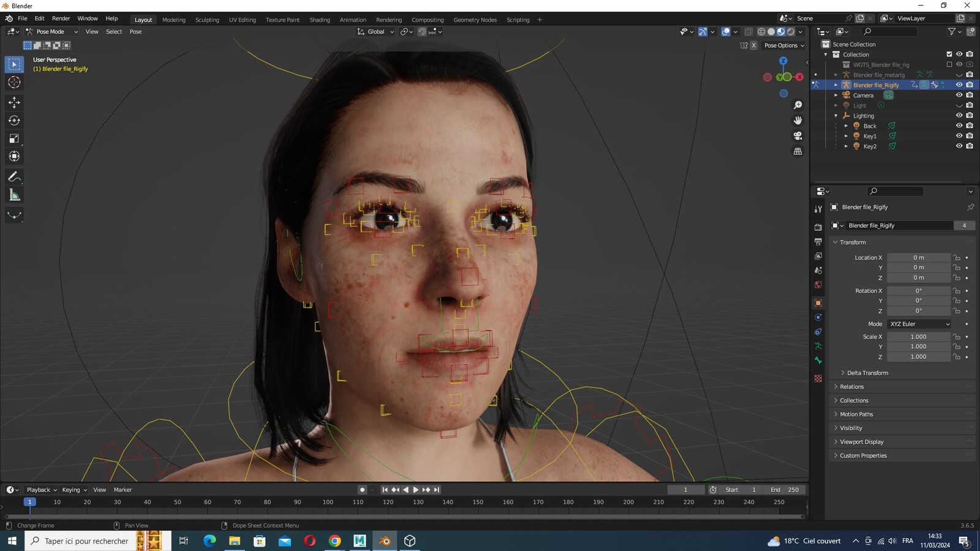This screenshot has width=980, height=551.
Task: Toggle X-Ray display in viewport header
Action: [748, 32]
